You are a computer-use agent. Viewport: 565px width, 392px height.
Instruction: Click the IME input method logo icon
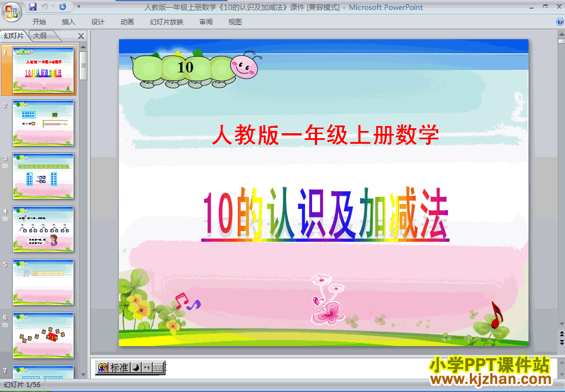coord(103,368)
